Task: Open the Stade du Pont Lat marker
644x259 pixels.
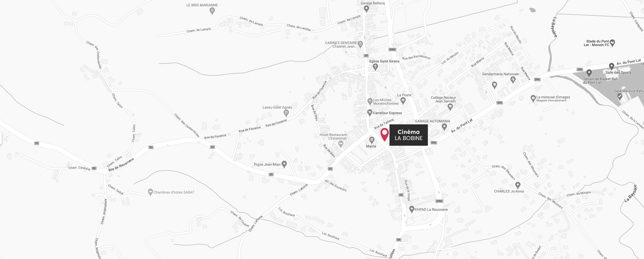Action: point(613,43)
